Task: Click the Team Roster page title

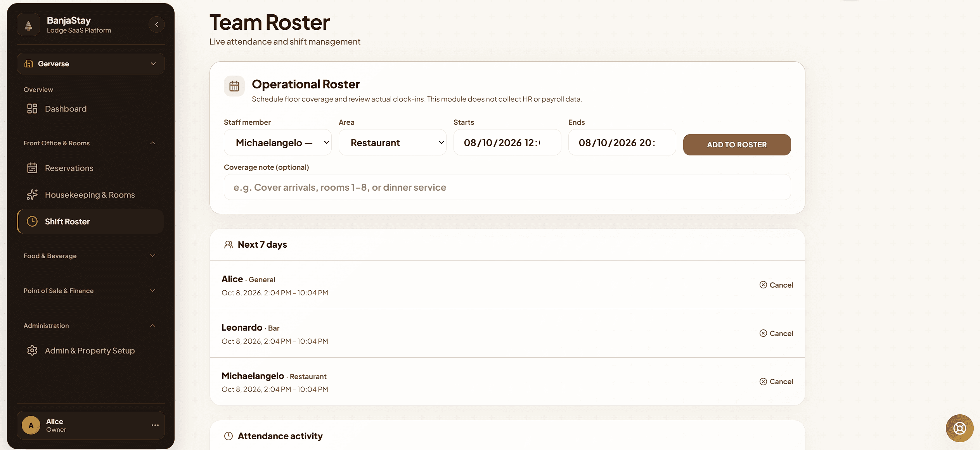Action: 270,22
